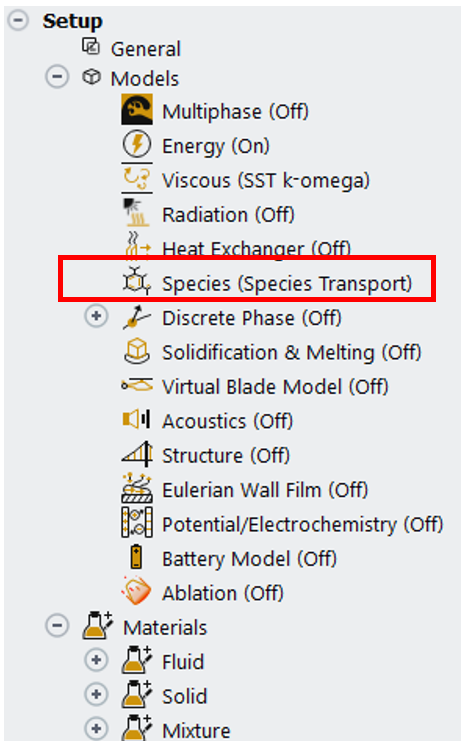The height and width of the screenshot is (747, 466).
Task: Click the Radiation model icon
Action: click(137, 212)
